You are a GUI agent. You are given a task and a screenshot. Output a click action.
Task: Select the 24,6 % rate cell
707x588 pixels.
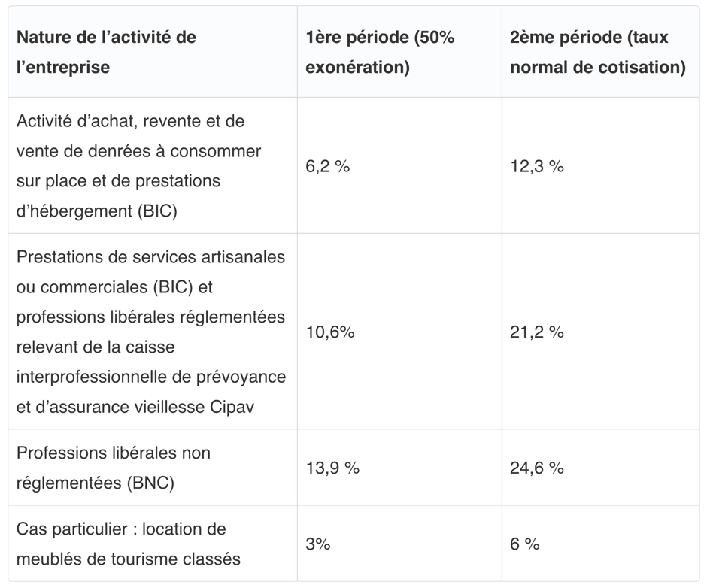click(x=537, y=468)
